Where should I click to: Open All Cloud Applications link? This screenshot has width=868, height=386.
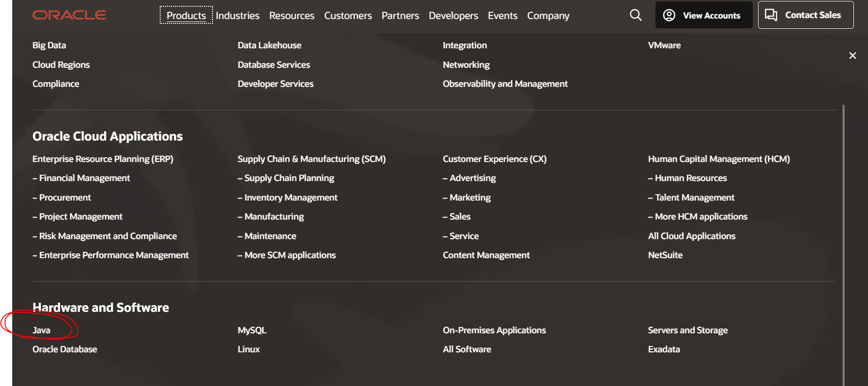point(691,236)
